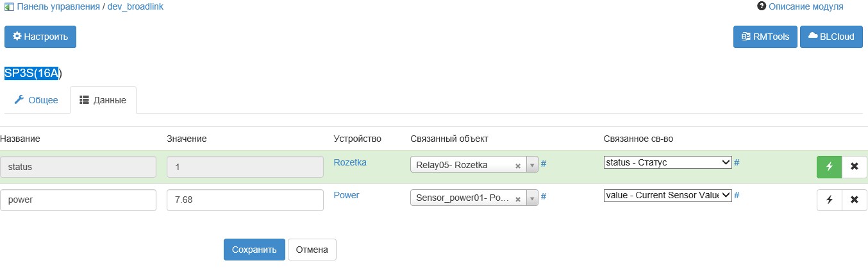
Task: Open the BLCloud button
Action: coord(831,37)
